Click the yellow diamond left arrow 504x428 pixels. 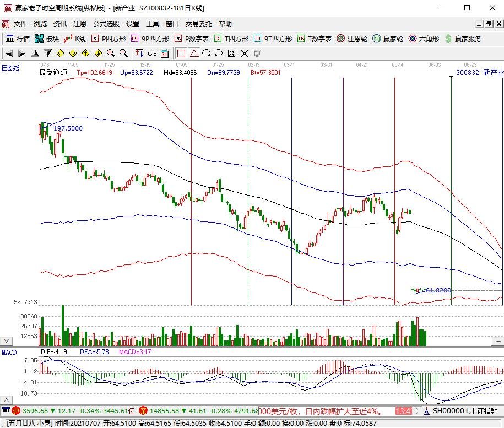(61, 53)
